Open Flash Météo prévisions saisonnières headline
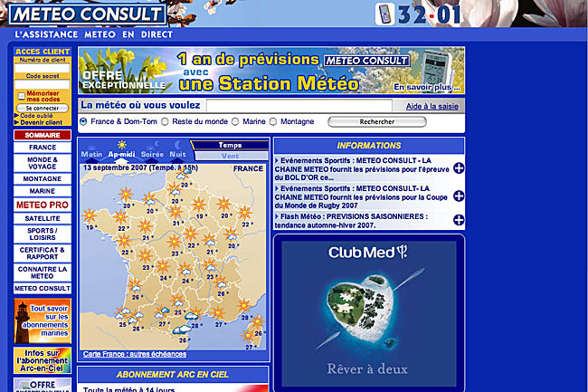Screen dimensions: 588x392 [x=351, y=221]
